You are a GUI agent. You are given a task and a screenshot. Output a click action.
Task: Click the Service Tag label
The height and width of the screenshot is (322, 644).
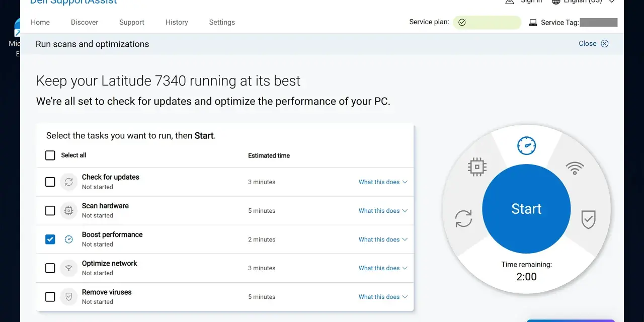click(x=559, y=23)
